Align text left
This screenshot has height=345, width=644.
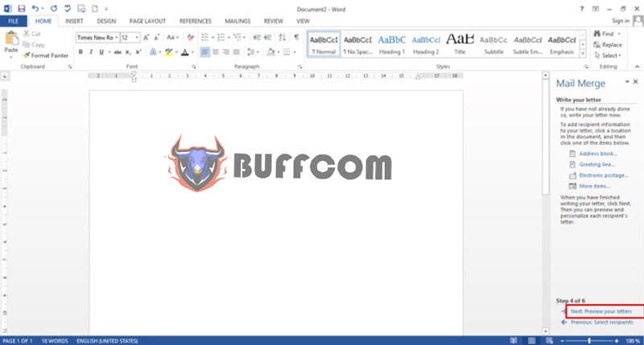tap(204, 52)
